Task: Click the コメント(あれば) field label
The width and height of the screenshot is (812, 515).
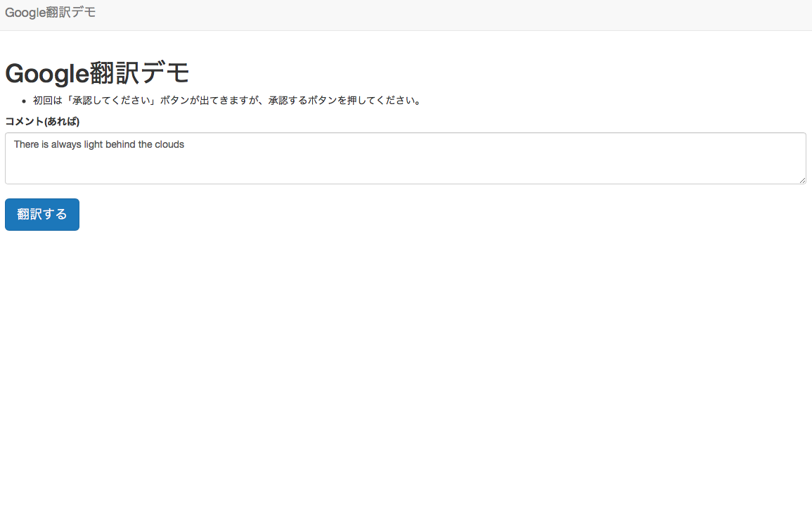Action: 42,122
